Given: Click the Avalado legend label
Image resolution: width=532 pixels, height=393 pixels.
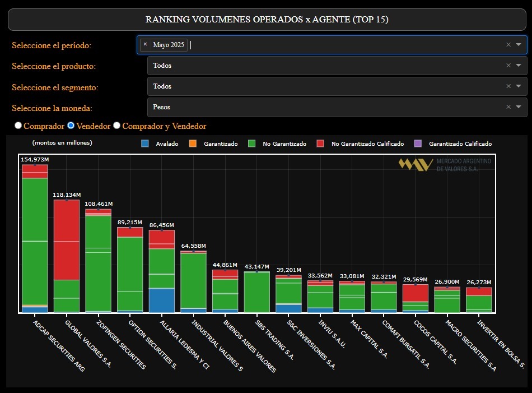Looking at the screenshot, I should pos(167,144).
